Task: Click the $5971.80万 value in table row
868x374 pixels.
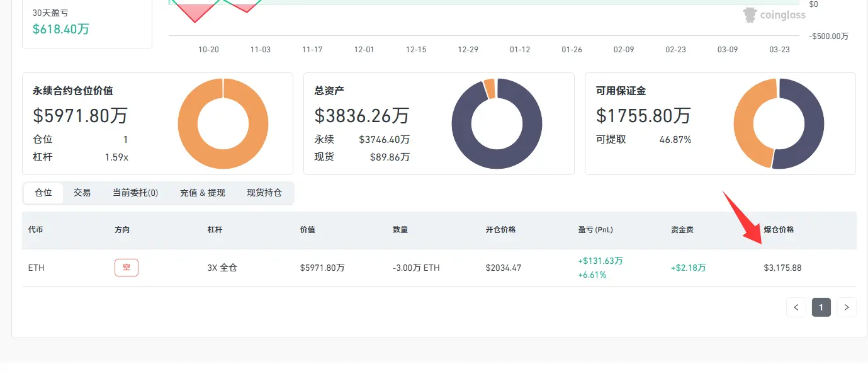Action: [322, 268]
